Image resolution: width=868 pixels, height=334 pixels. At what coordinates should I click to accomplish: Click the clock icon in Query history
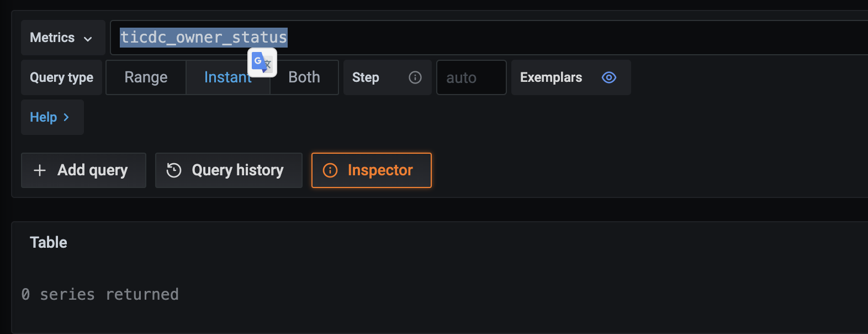pos(174,170)
